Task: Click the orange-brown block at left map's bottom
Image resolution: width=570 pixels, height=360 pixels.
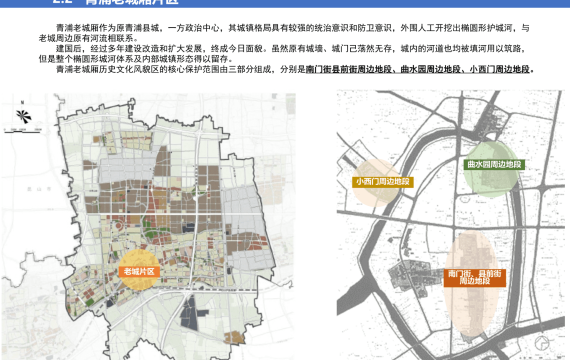Action: [234, 338]
